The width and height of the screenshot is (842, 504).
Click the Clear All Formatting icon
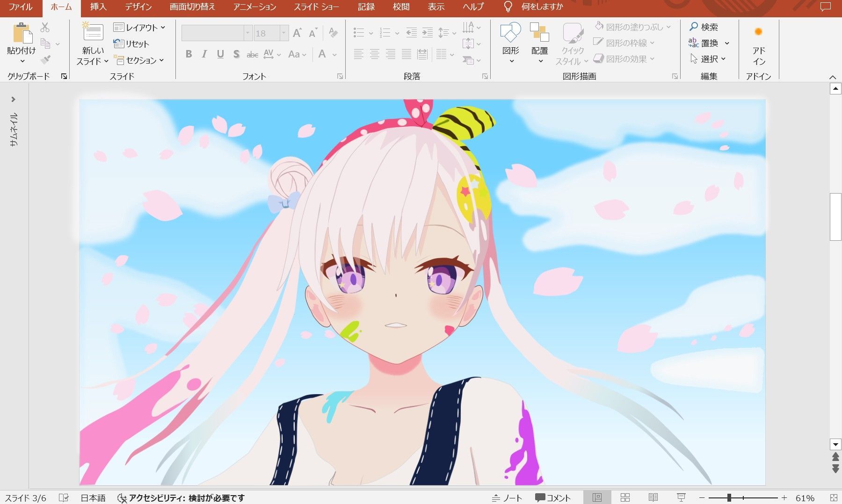point(333,33)
